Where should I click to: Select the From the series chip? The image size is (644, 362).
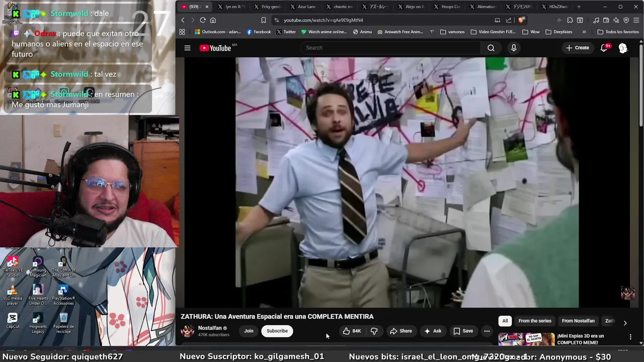535,321
